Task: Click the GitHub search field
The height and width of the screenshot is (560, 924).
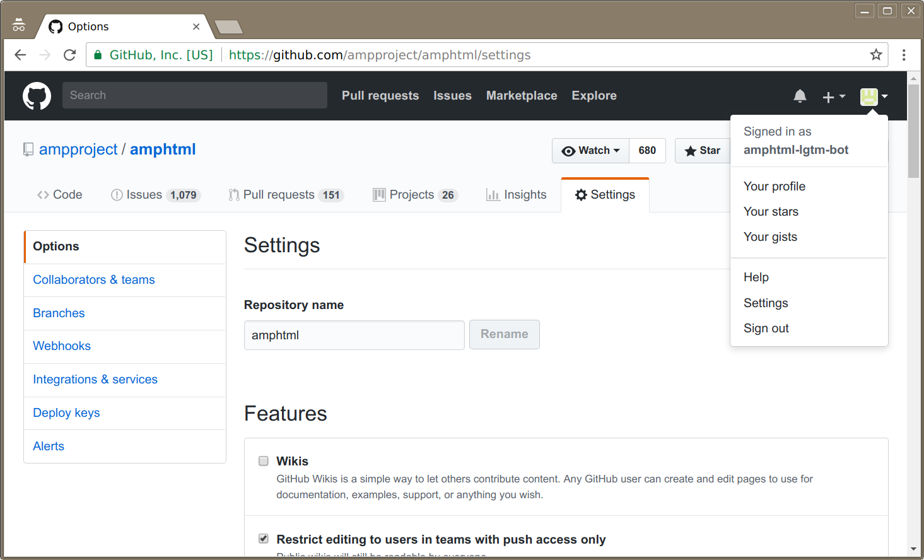Action: coord(195,95)
